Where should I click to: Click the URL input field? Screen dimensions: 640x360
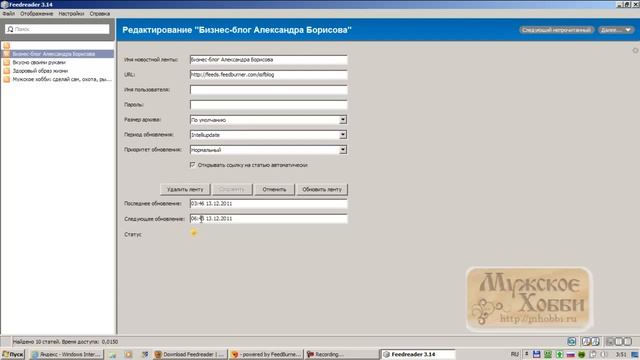269,75
